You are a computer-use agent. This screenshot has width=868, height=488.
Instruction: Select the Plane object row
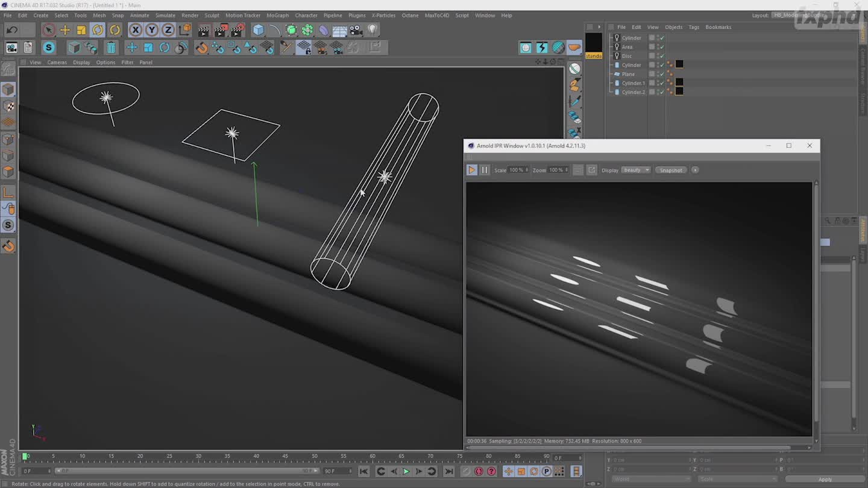point(628,74)
